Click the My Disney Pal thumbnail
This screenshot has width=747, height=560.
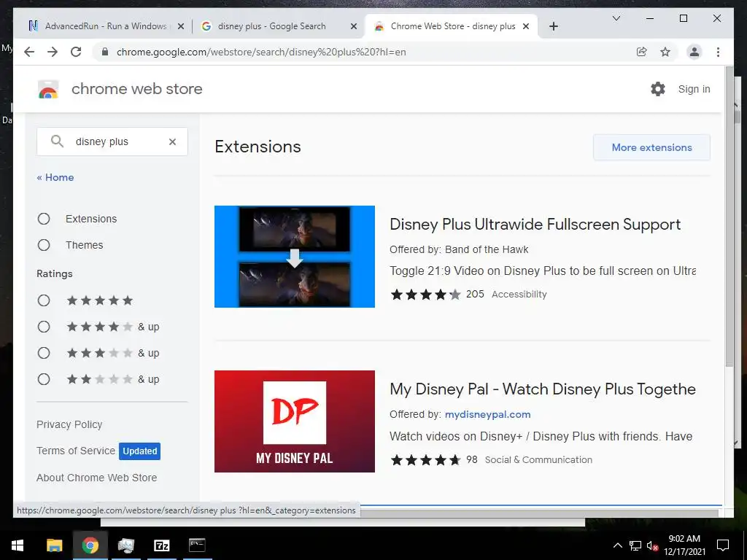[295, 421]
